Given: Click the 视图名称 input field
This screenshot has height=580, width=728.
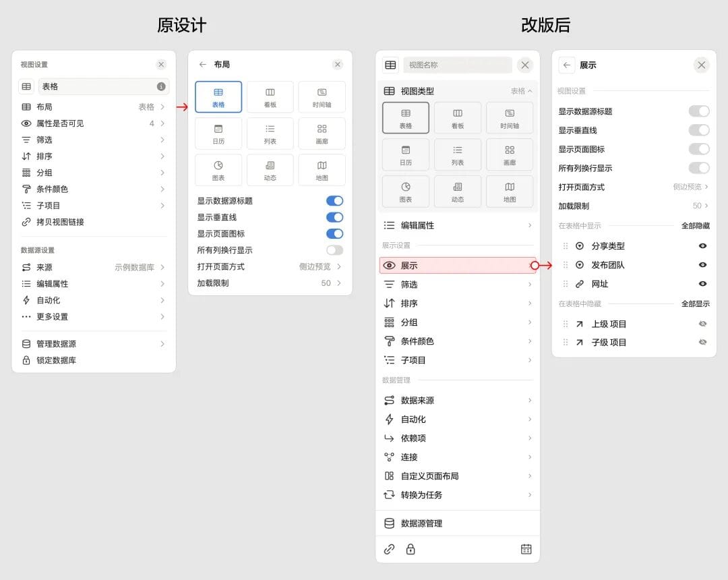Looking at the screenshot, I should click(x=458, y=65).
